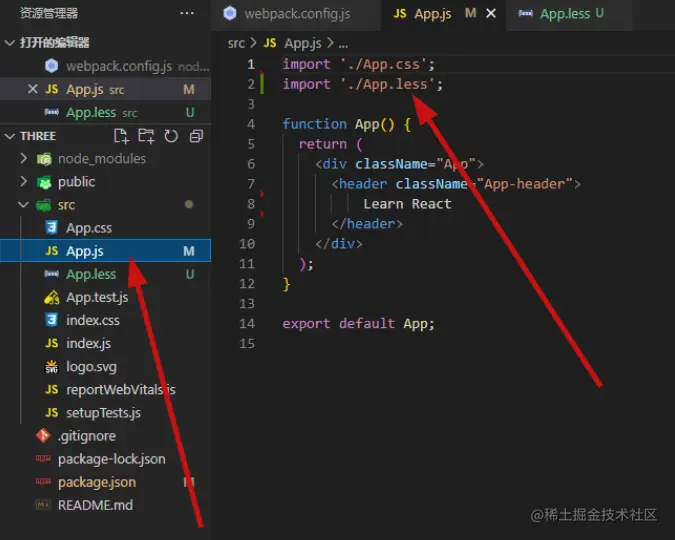Close App.js in the open editors list
Image resolution: width=675 pixels, height=540 pixels.
[32, 89]
